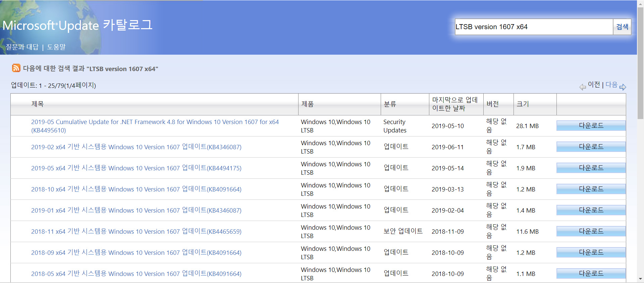The image size is (644, 283).
Task: Sort by the 제목 title column header
Action: click(x=38, y=104)
